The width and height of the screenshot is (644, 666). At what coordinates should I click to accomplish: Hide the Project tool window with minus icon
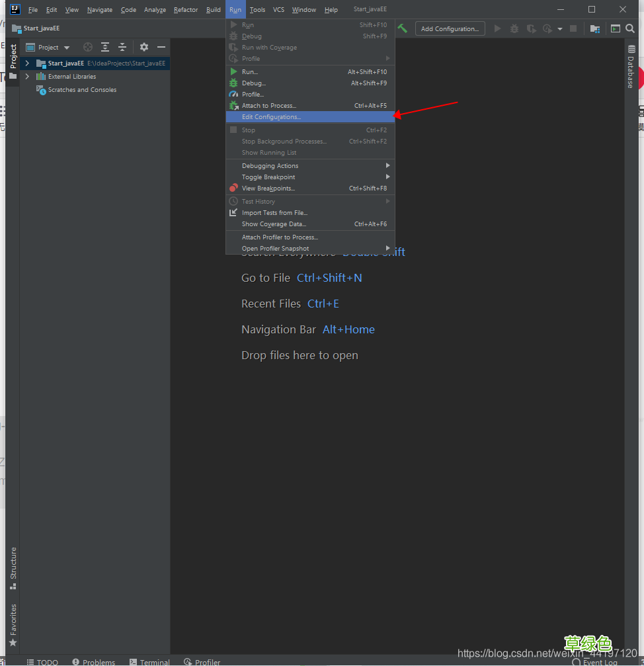(x=161, y=48)
